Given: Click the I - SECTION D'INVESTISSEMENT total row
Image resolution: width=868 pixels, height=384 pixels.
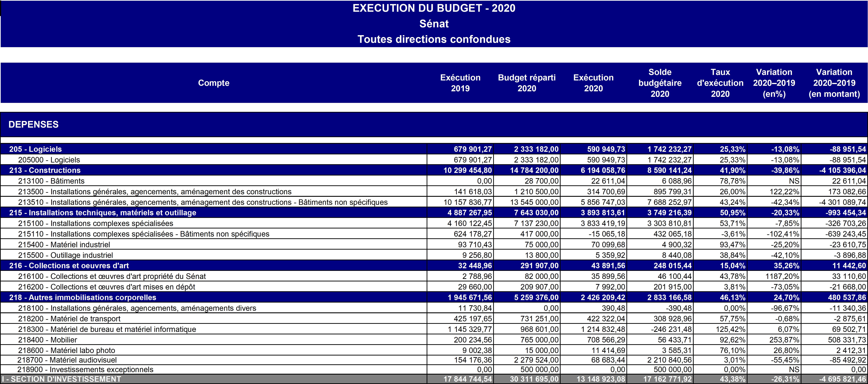Looking at the screenshot, I should pos(61,379).
